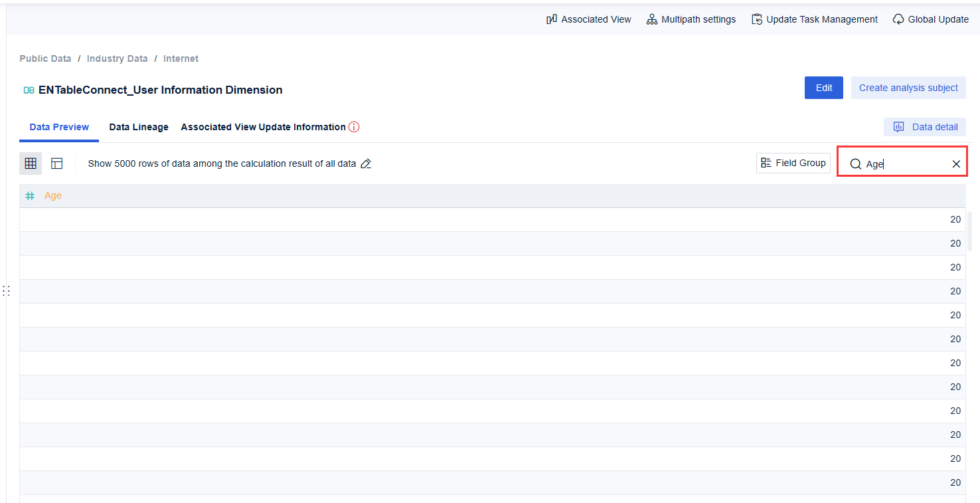
Task: Click the Update Task Management clipboard icon
Action: click(x=757, y=19)
